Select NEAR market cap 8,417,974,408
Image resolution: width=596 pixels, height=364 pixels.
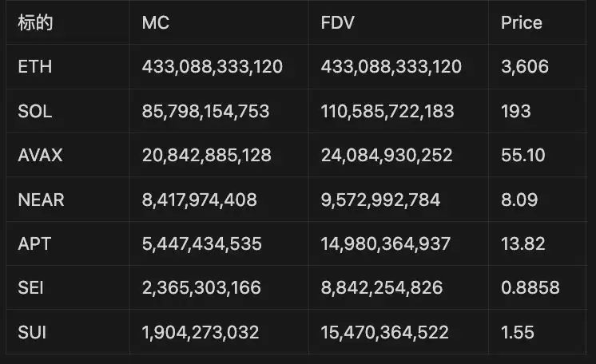pyautogui.click(x=200, y=200)
